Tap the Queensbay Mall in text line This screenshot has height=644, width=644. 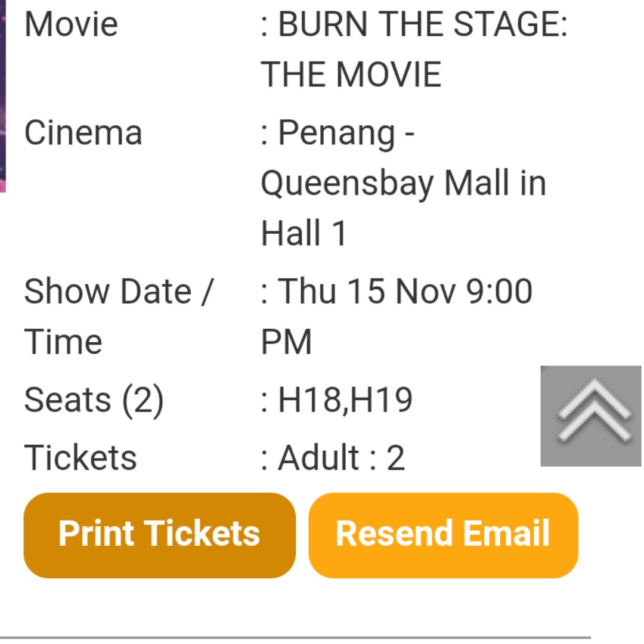403,183
